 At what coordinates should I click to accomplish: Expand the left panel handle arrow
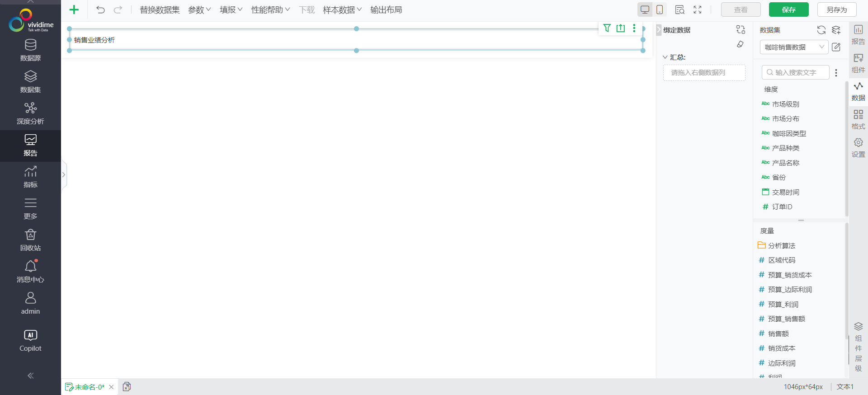click(x=64, y=174)
